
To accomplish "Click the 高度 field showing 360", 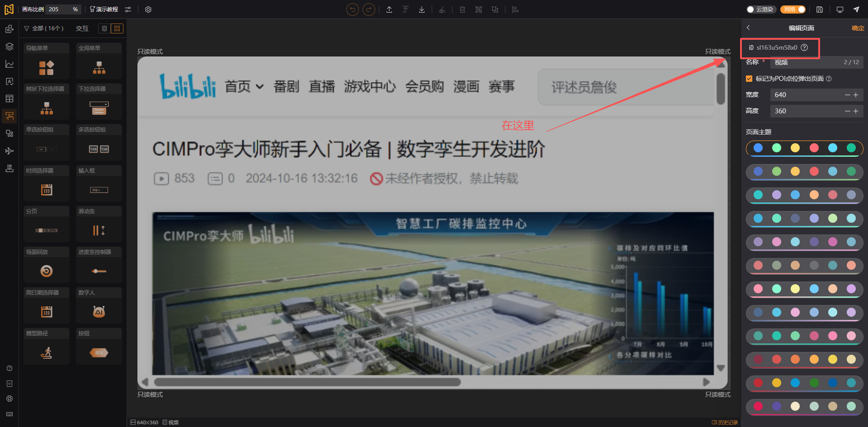I will [x=816, y=111].
